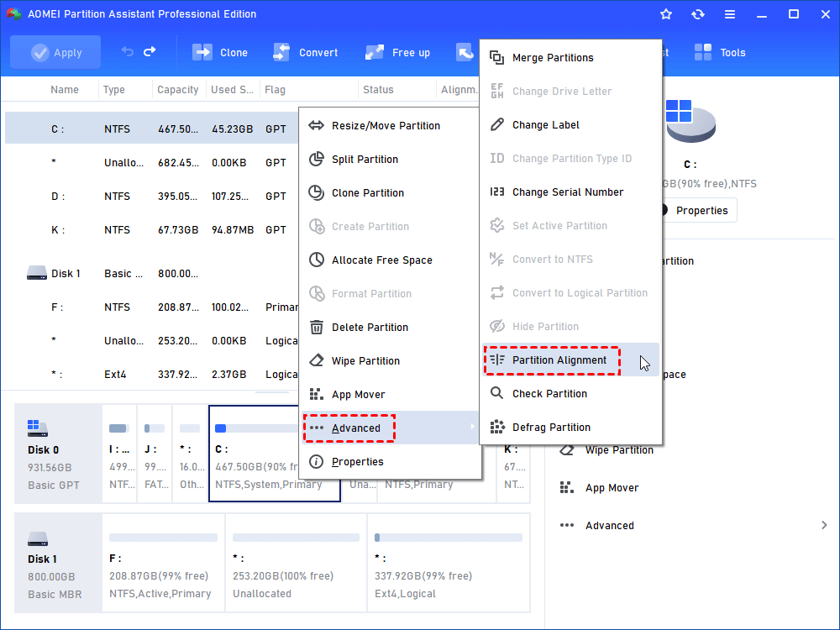Open the Tools menu
Image resolution: width=840 pixels, height=630 pixels.
click(x=720, y=52)
